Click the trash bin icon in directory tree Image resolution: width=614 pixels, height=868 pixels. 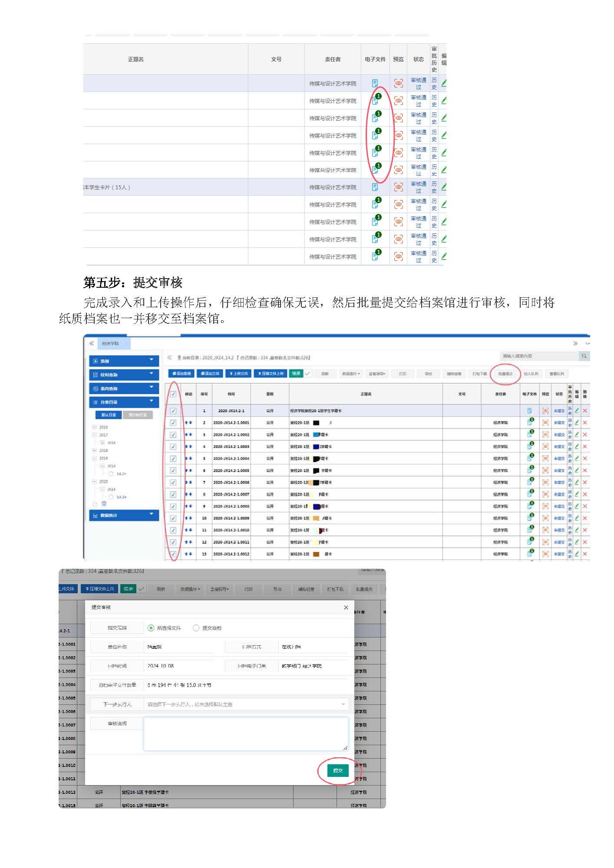click(104, 504)
